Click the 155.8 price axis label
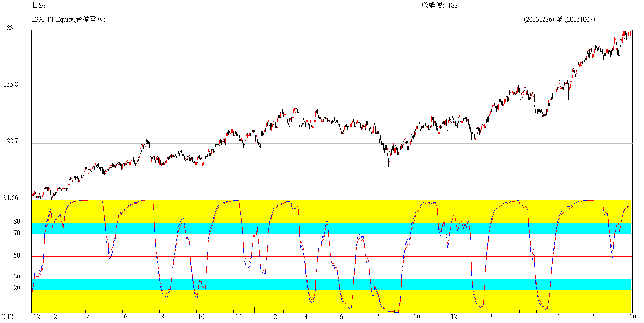This screenshot has height=323, width=644. coord(10,84)
